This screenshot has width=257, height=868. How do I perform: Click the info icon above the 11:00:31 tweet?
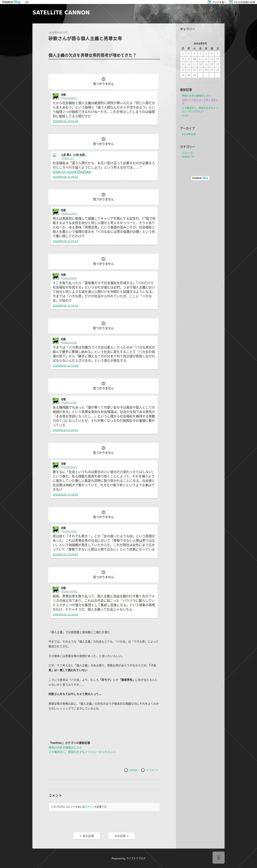tap(103, 139)
